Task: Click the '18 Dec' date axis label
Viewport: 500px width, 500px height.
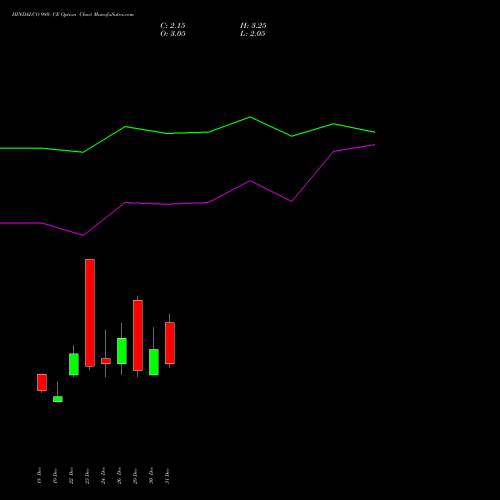Action: tap(39, 476)
